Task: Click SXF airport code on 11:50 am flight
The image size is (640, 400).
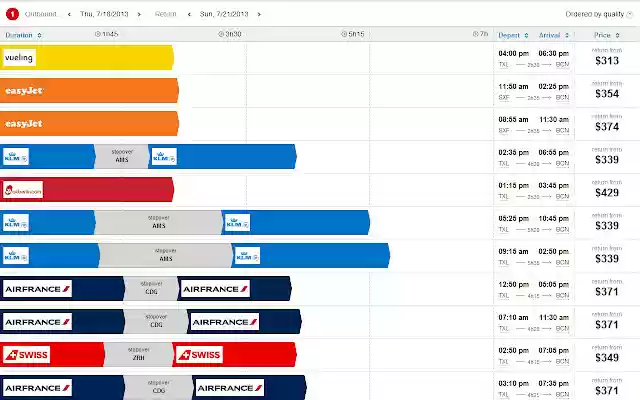Action: (504, 98)
